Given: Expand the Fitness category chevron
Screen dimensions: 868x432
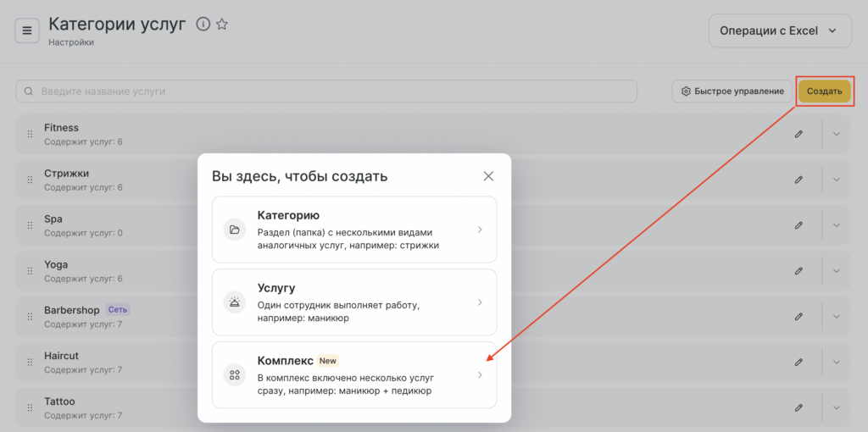Looking at the screenshot, I should pos(836,134).
